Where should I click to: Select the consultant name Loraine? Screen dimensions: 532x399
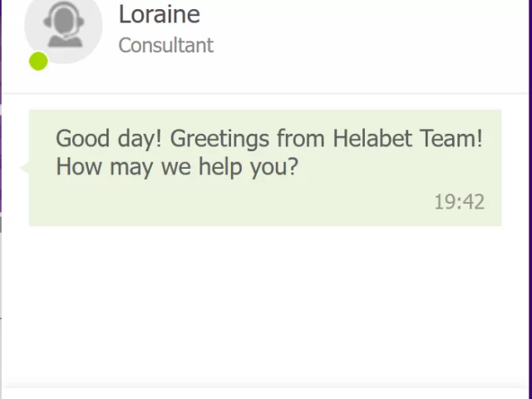tap(159, 14)
